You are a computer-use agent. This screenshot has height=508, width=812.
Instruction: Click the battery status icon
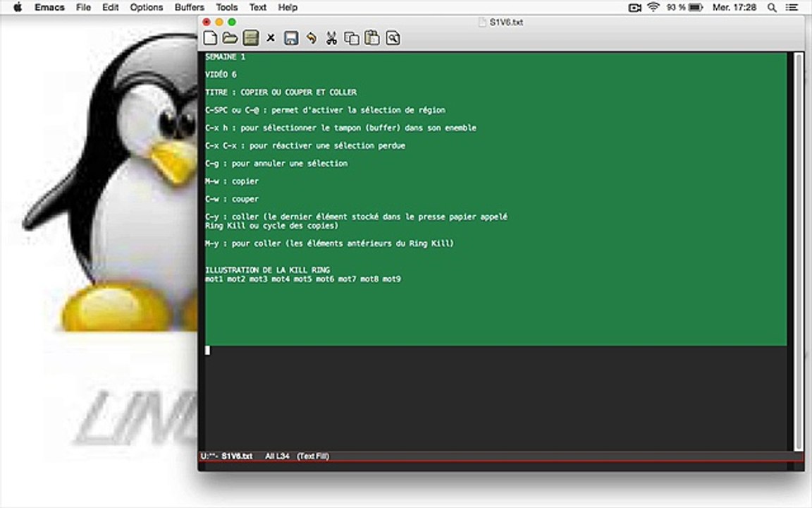tap(696, 7)
